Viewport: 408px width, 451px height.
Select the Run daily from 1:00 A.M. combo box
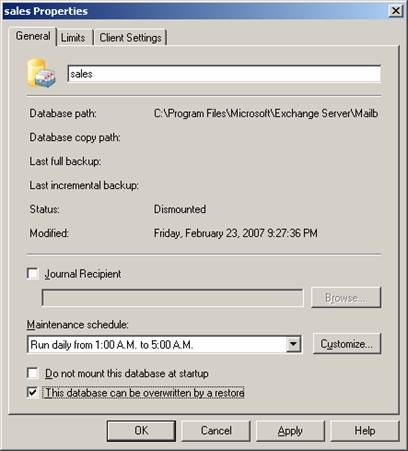pos(164,344)
